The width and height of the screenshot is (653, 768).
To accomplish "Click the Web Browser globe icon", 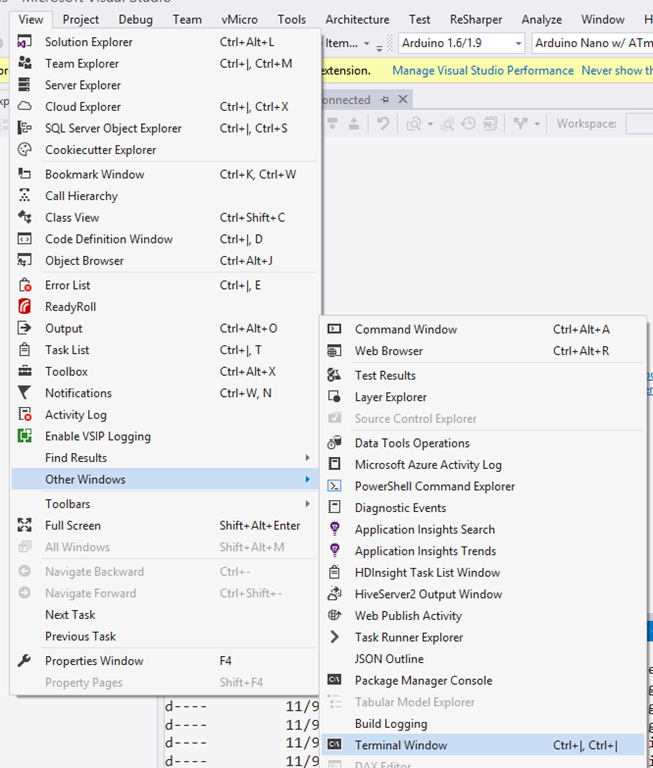I will point(335,351).
